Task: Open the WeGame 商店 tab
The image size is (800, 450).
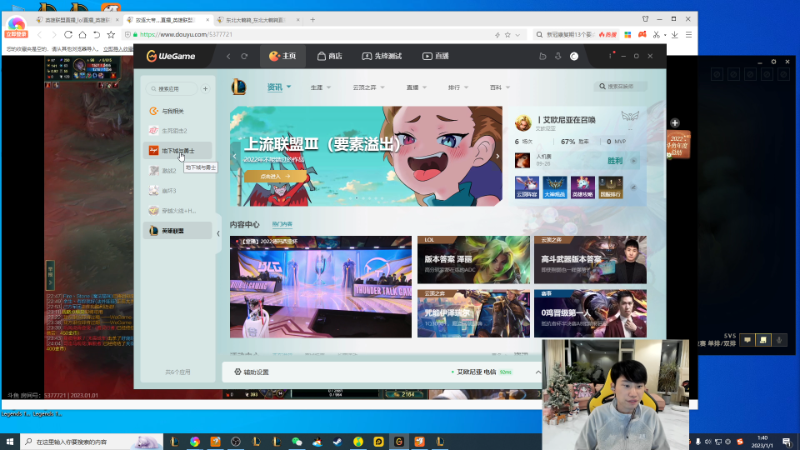Action: coord(329,56)
